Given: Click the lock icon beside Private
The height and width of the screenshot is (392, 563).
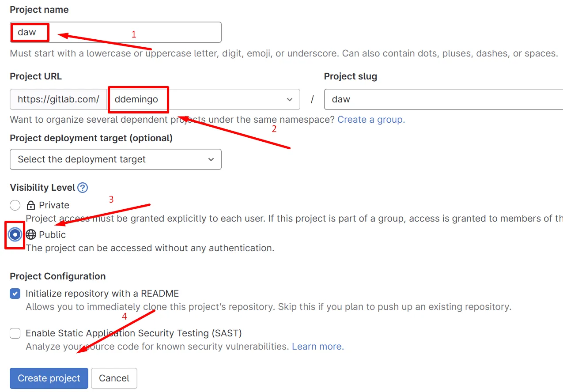Looking at the screenshot, I should [31, 205].
